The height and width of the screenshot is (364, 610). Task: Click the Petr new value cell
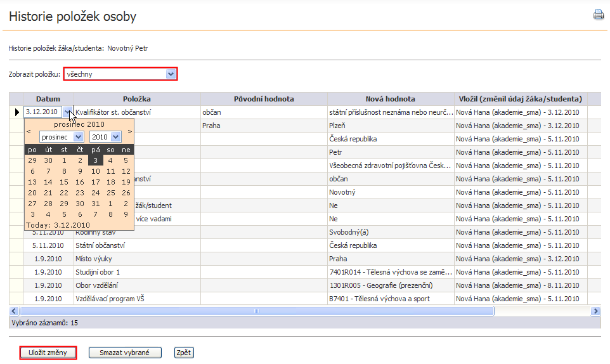coord(391,152)
